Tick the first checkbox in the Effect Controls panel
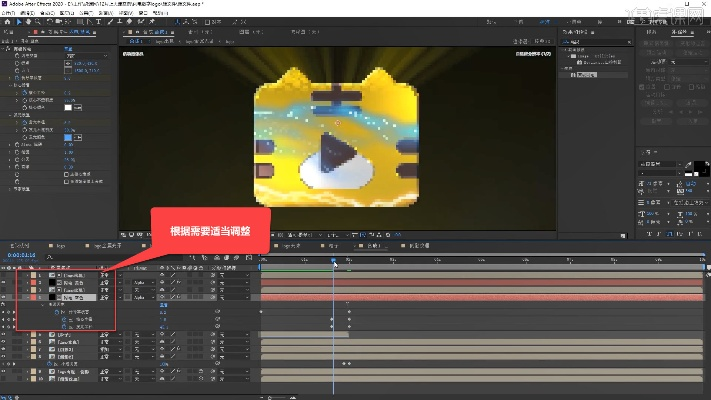 click(x=66, y=174)
